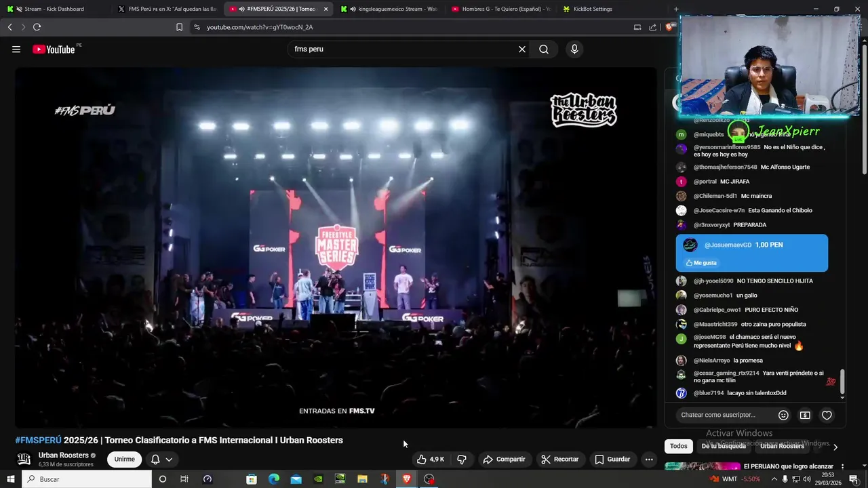Open the YouTube hamburger guide menu

(x=16, y=49)
